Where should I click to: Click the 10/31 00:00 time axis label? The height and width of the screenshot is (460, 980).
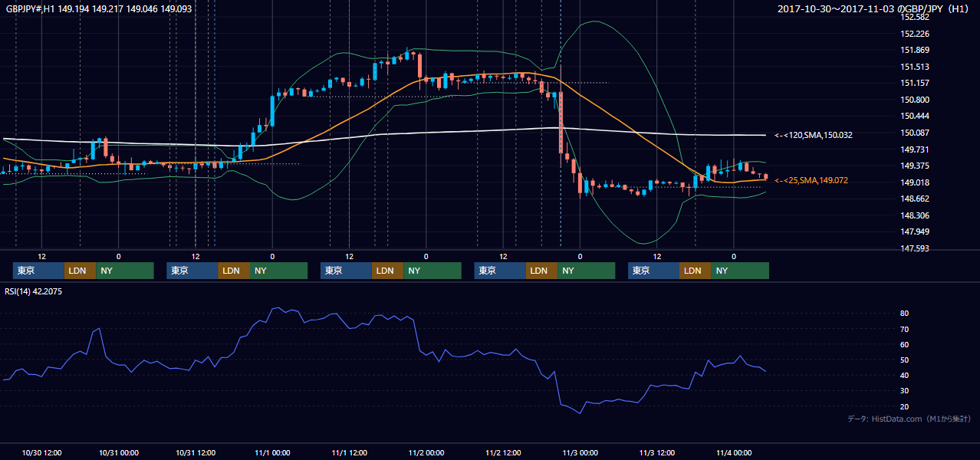click(119, 453)
